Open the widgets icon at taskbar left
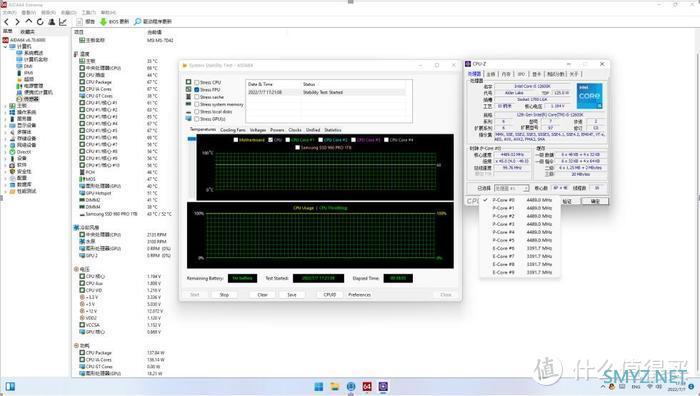 pos(10,387)
